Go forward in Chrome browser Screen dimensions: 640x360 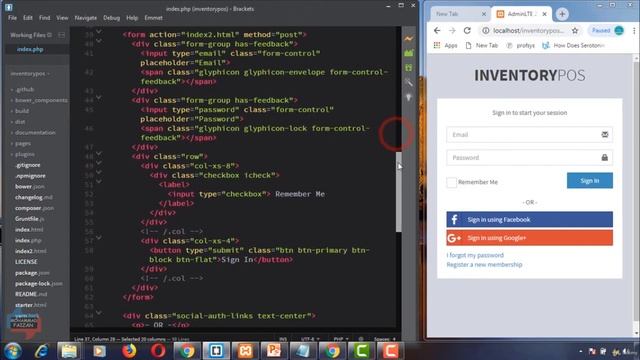(x=452, y=31)
